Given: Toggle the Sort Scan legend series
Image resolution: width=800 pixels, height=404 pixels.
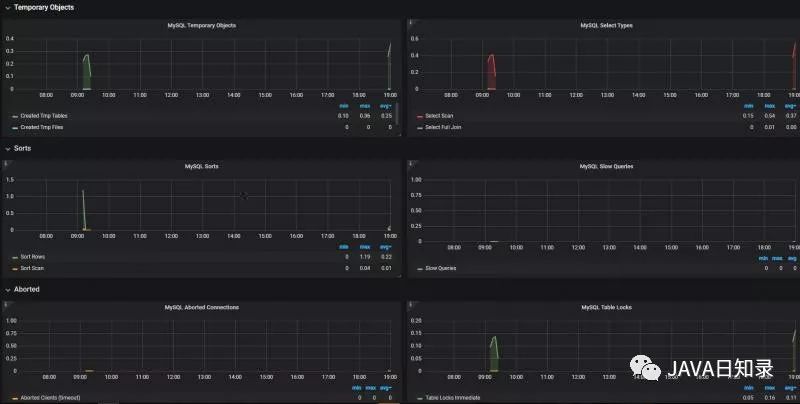Looking at the screenshot, I should [32, 268].
